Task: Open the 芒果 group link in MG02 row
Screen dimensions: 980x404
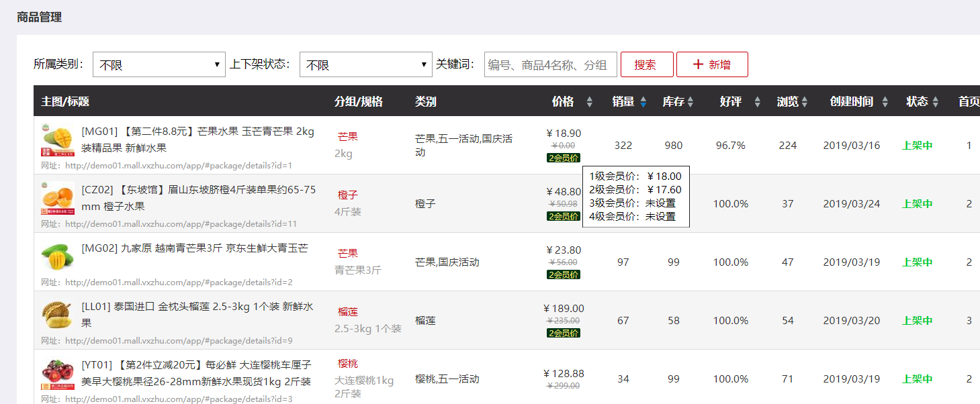Action: 348,254
